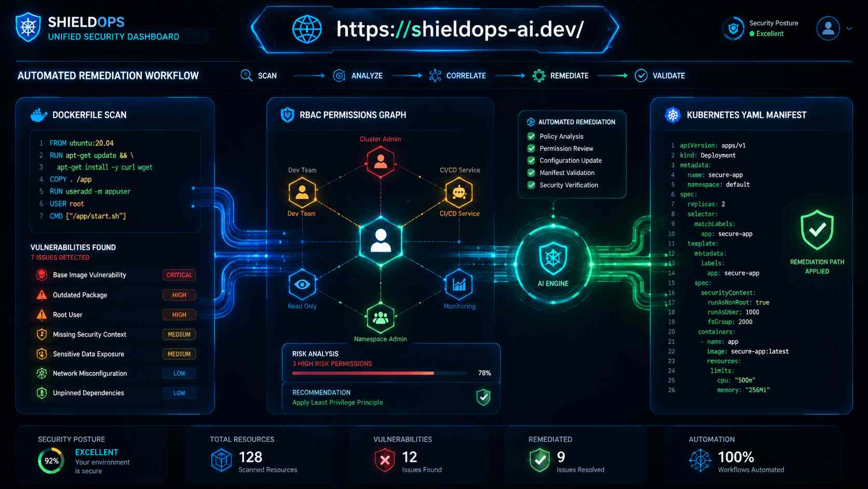Click 'runAsNonRoot: true' YAML line

[x=738, y=302]
